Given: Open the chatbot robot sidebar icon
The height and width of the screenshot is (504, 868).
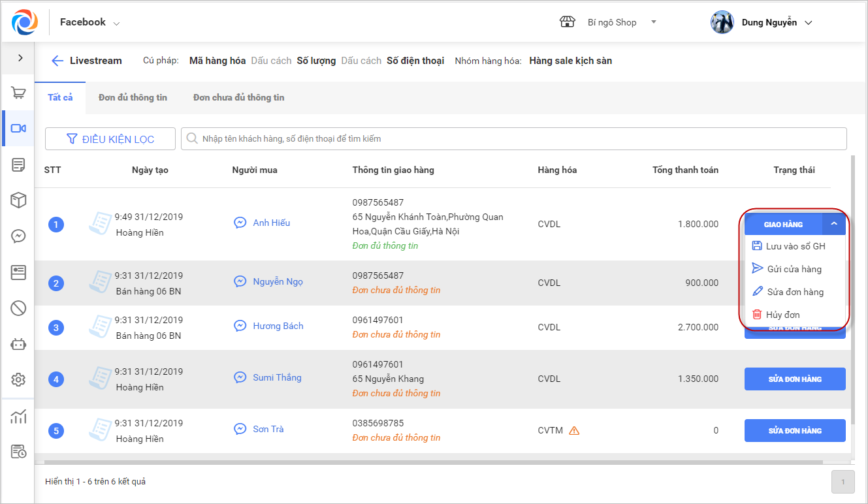Looking at the screenshot, I should tap(18, 343).
